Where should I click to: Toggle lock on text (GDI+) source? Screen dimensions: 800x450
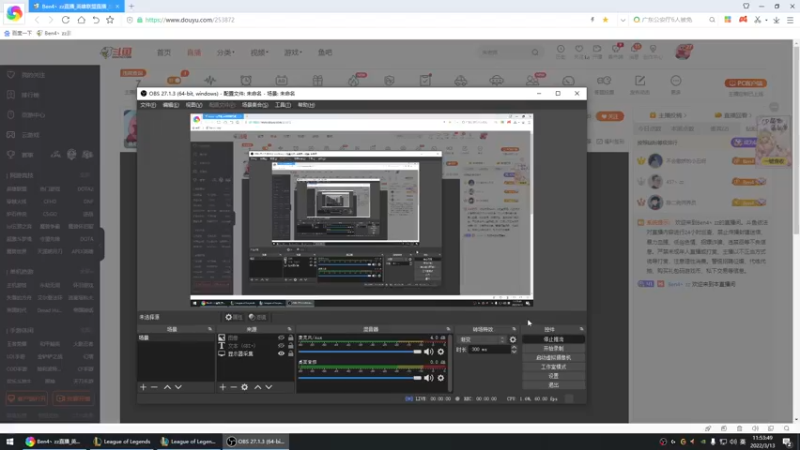pos(291,345)
